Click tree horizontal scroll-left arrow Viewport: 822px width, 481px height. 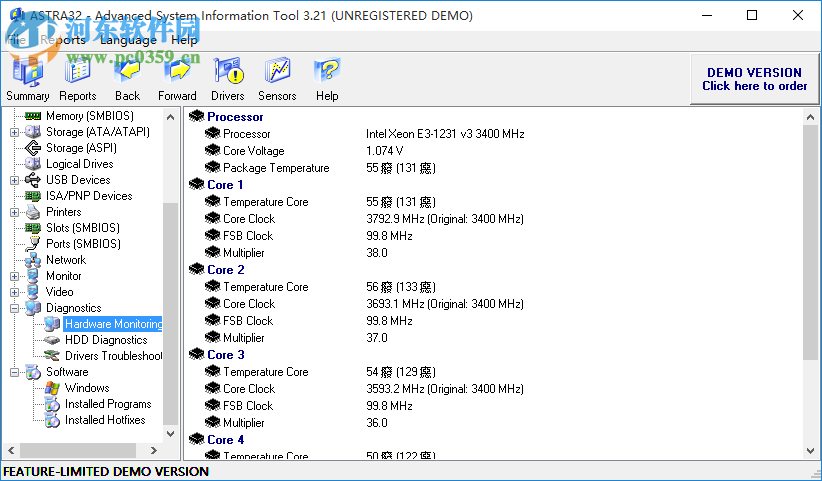coord(12,450)
